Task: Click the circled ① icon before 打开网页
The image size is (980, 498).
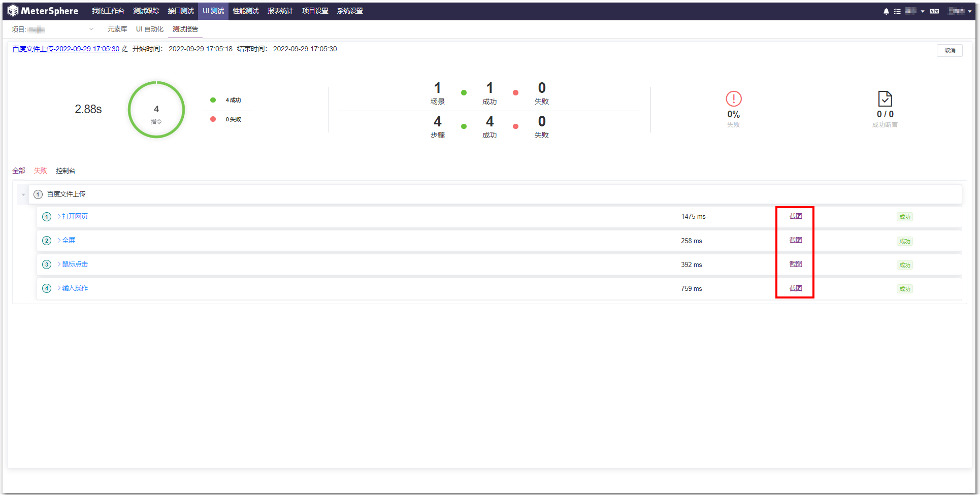Action: coord(47,216)
